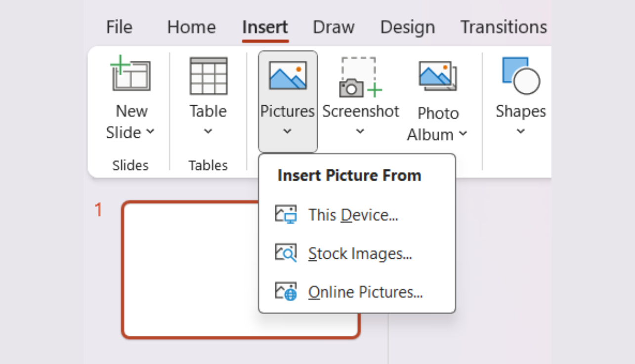This screenshot has width=635, height=364.
Task: Select the Pictures icon on the ribbon
Action: pos(287,75)
